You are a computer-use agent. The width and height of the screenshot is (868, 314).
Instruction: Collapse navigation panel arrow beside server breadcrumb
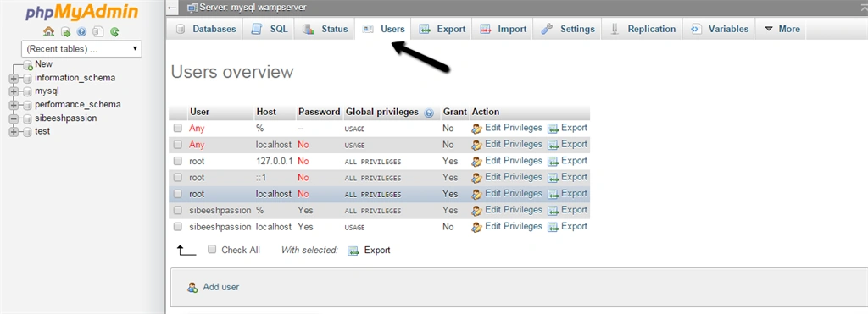click(172, 8)
